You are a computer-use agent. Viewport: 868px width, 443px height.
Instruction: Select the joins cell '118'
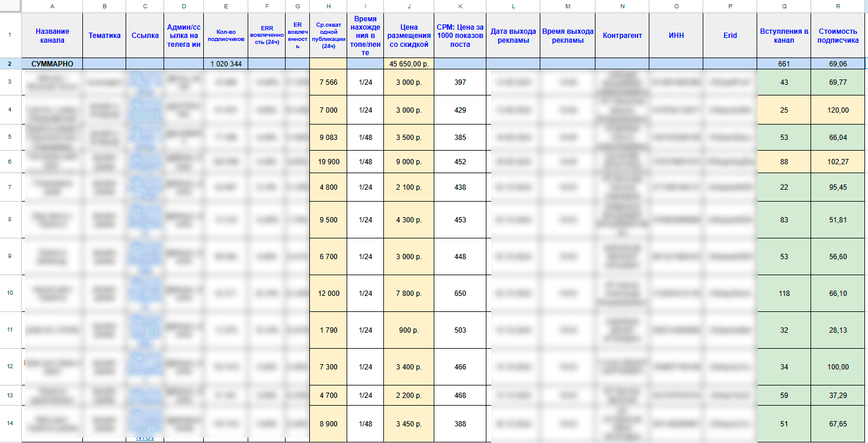point(784,294)
